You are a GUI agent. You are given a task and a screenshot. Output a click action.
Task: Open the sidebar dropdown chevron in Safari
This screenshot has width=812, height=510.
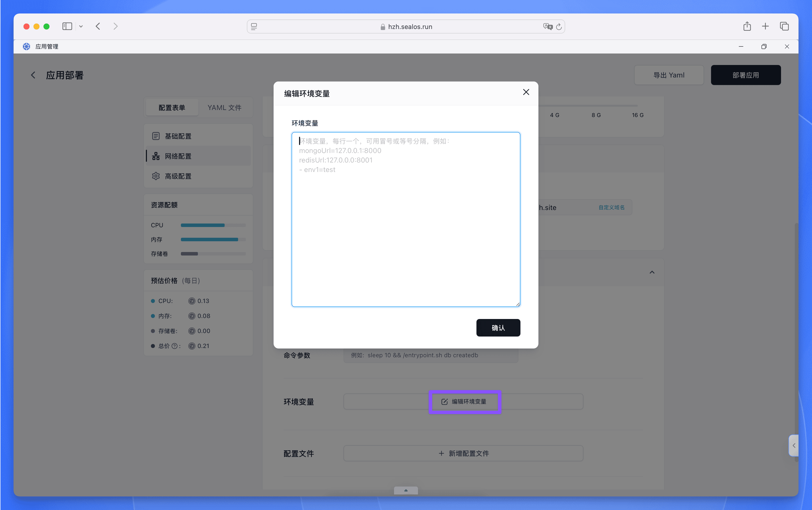point(81,26)
